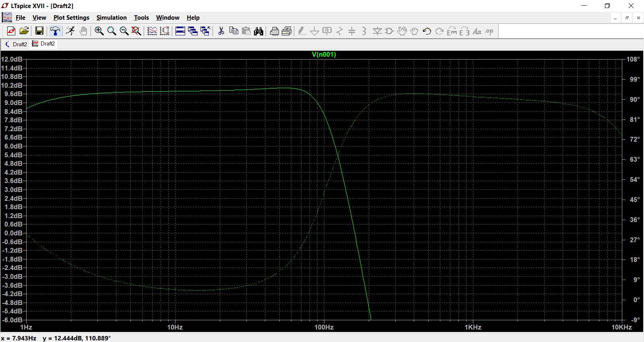Select the .op SPICE directive tool
The image size is (644, 342).
(489, 31)
